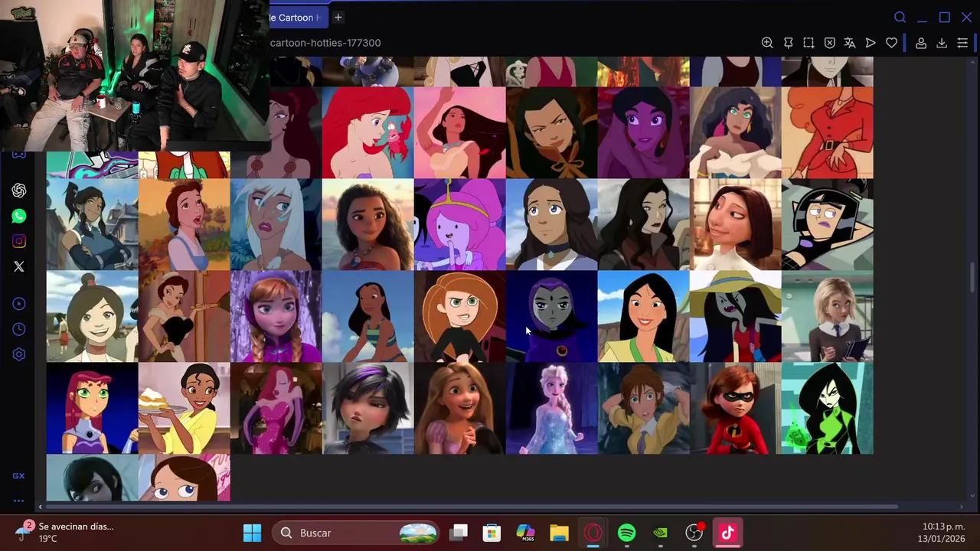Click the pin toolbar icon

pyautogui.click(x=788, y=43)
